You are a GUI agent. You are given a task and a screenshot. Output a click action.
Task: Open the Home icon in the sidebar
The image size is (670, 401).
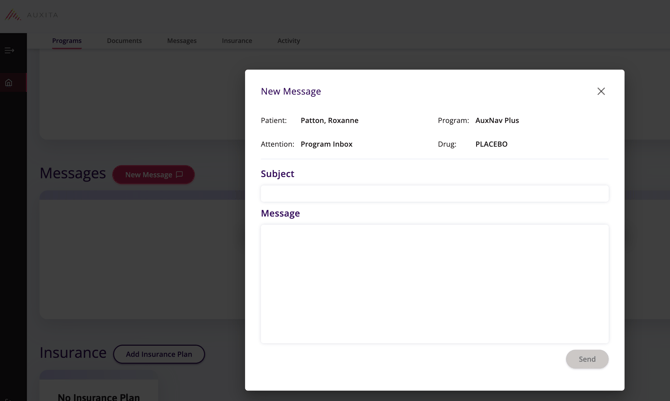pyautogui.click(x=9, y=83)
